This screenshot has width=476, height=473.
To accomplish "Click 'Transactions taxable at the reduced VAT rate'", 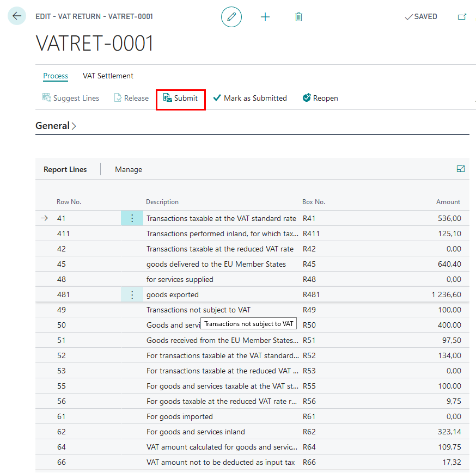I will point(220,249).
